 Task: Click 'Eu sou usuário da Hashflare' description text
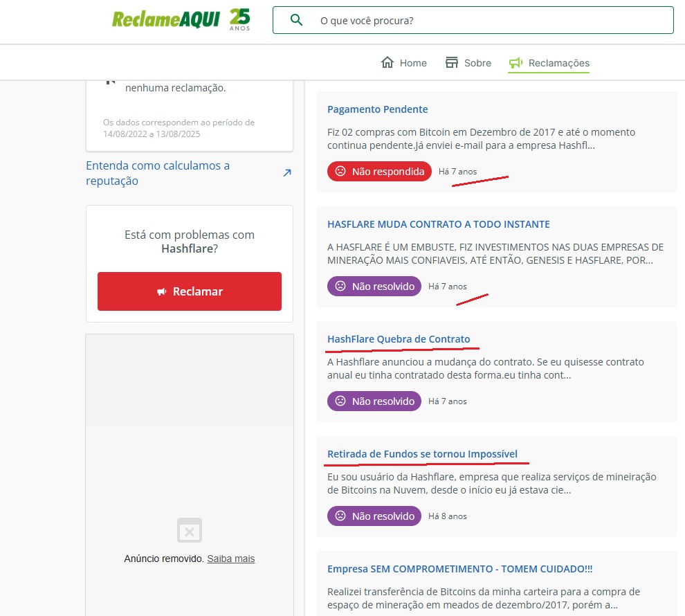click(491, 483)
